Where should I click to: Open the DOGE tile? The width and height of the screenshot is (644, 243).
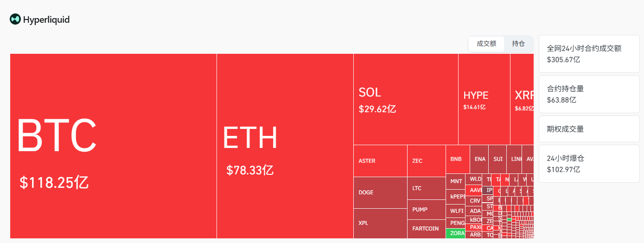click(x=380, y=192)
